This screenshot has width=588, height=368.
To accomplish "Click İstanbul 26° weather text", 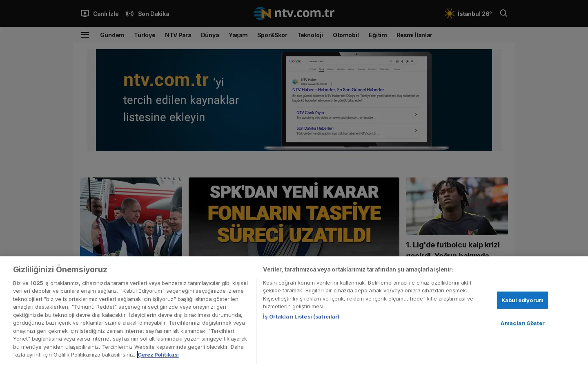I will (474, 14).
